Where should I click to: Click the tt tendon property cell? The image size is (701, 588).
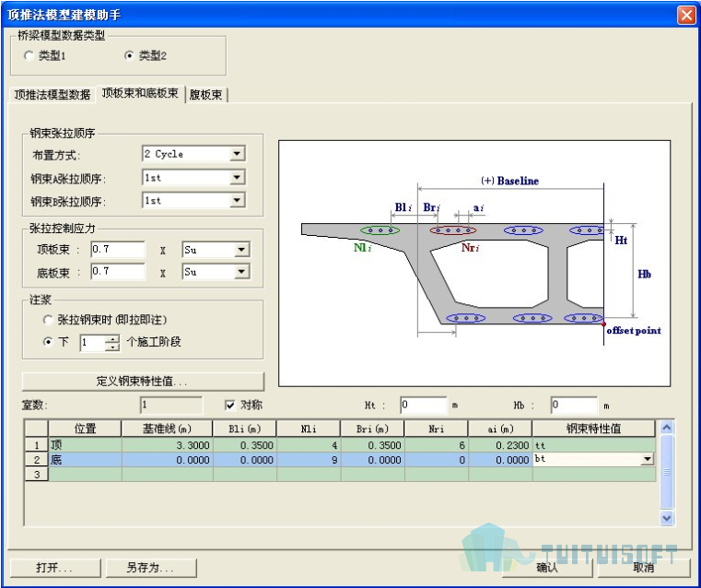pyautogui.click(x=594, y=445)
